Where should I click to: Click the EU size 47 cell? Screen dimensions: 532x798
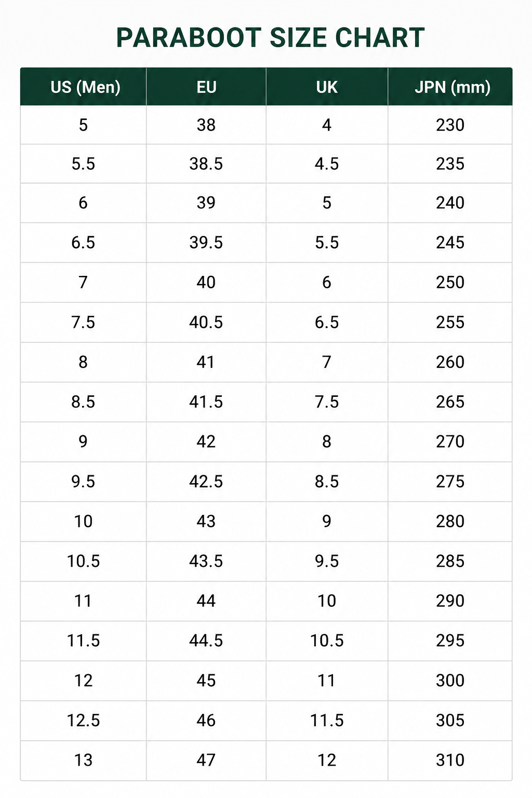[206, 761]
